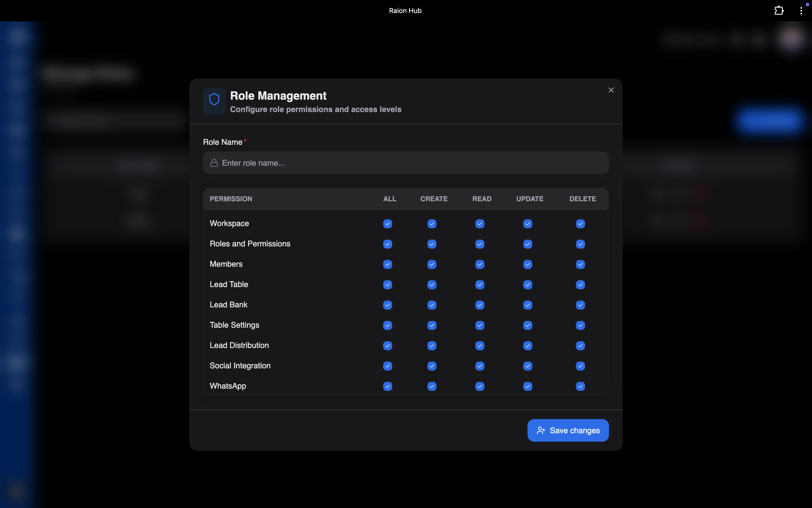812x508 pixels.
Task: Click the Save changes button
Action: [568, 430]
